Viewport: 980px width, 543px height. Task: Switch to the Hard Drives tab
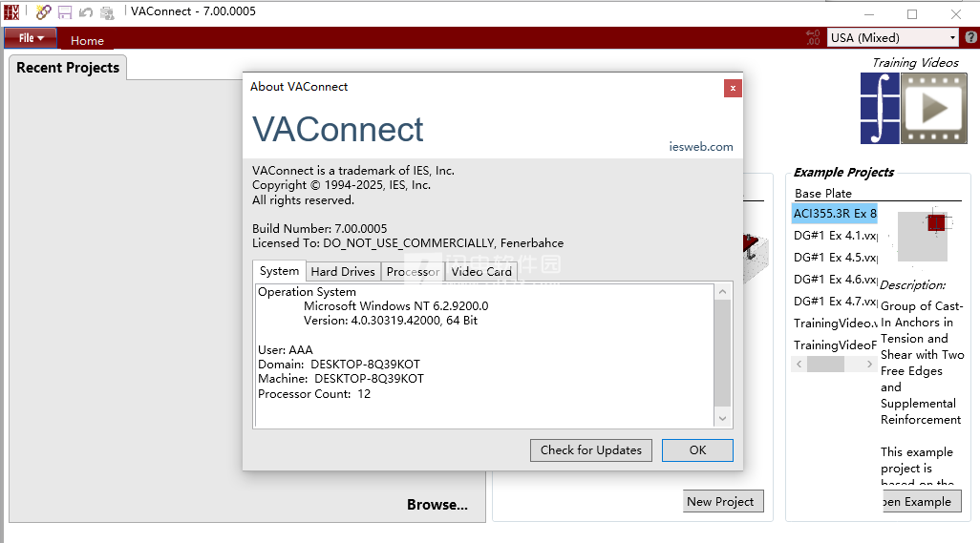coord(343,272)
